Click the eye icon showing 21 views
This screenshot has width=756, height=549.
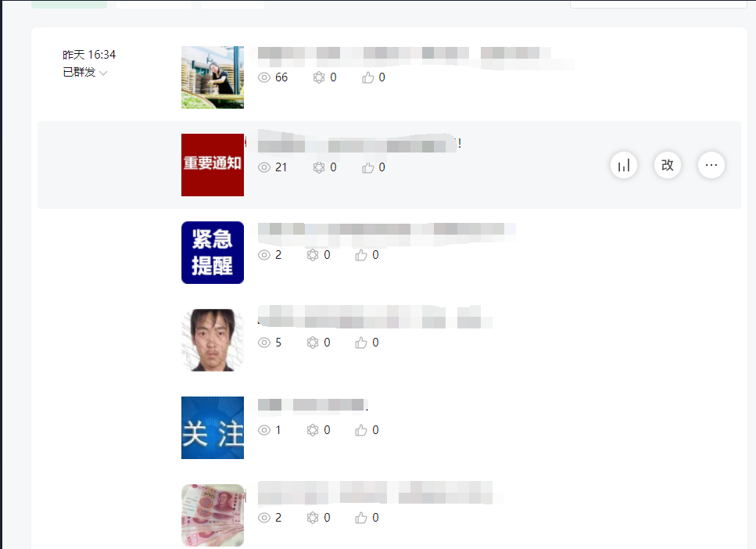tap(263, 167)
